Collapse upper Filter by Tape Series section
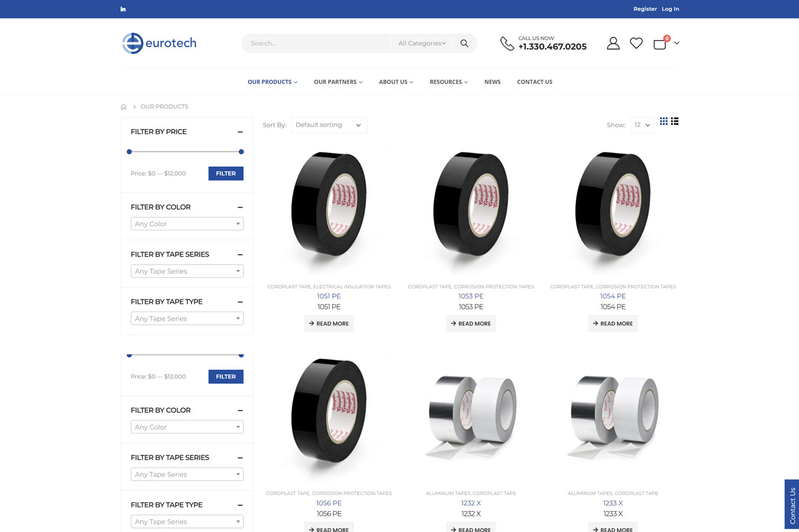Image resolution: width=799 pixels, height=532 pixels. tap(240, 255)
